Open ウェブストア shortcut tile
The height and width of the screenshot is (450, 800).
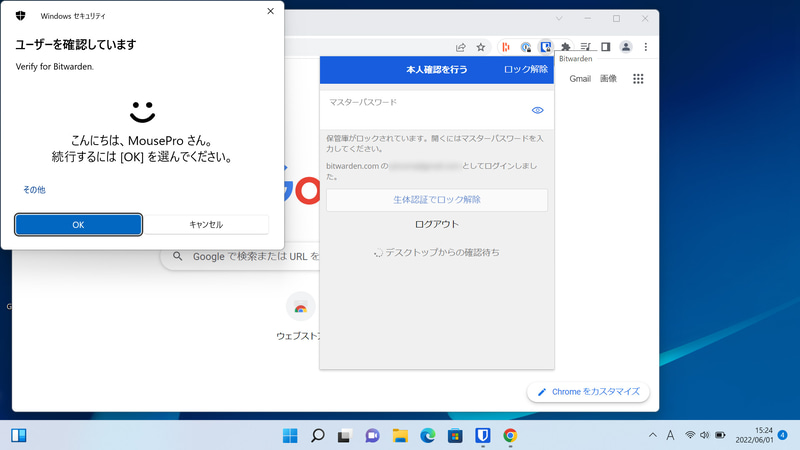300,316
